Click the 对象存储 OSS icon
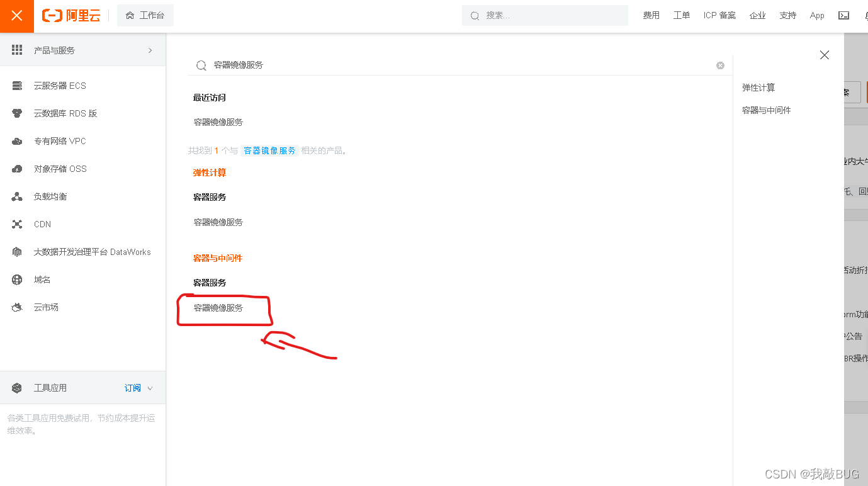868x486 pixels. (17, 169)
